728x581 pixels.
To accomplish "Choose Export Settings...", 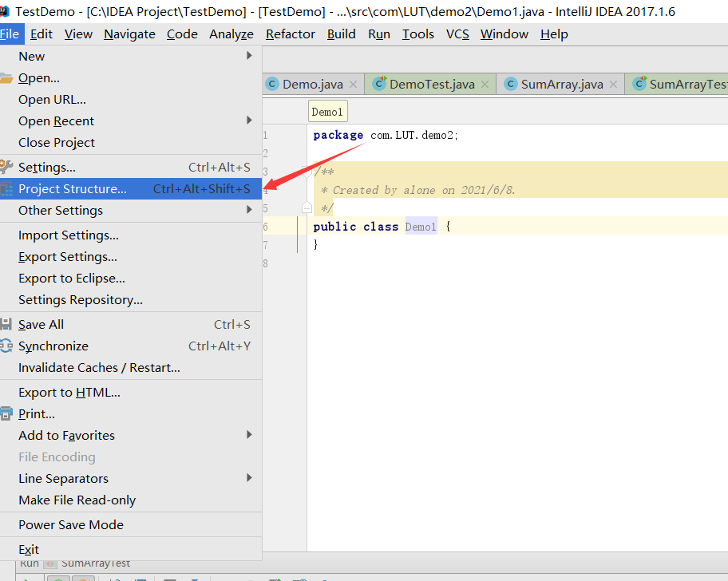I will coord(131,257).
